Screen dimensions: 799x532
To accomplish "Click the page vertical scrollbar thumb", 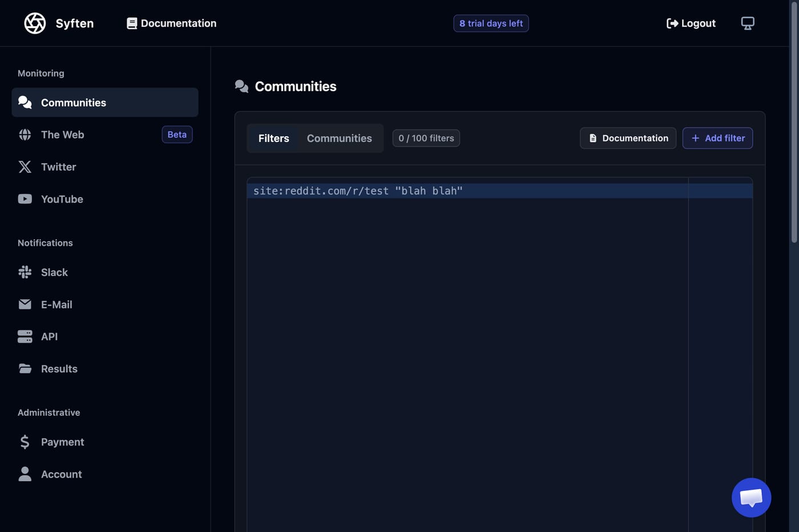I will (x=794, y=123).
